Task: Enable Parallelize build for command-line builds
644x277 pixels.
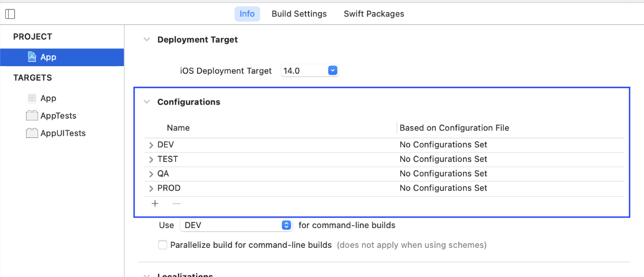Action: tap(163, 245)
